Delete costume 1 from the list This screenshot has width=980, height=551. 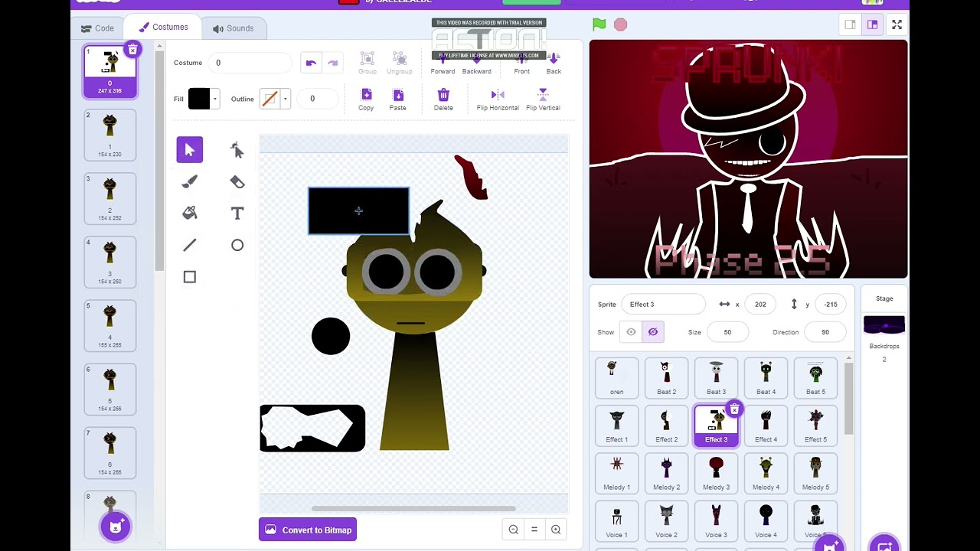[x=132, y=50]
